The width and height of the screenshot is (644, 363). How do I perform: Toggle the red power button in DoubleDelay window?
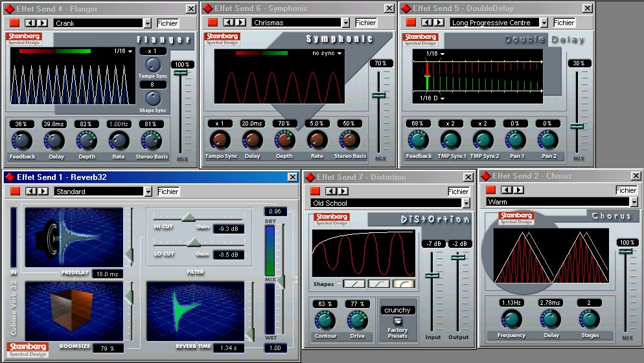pyautogui.click(x=411, y=23)
